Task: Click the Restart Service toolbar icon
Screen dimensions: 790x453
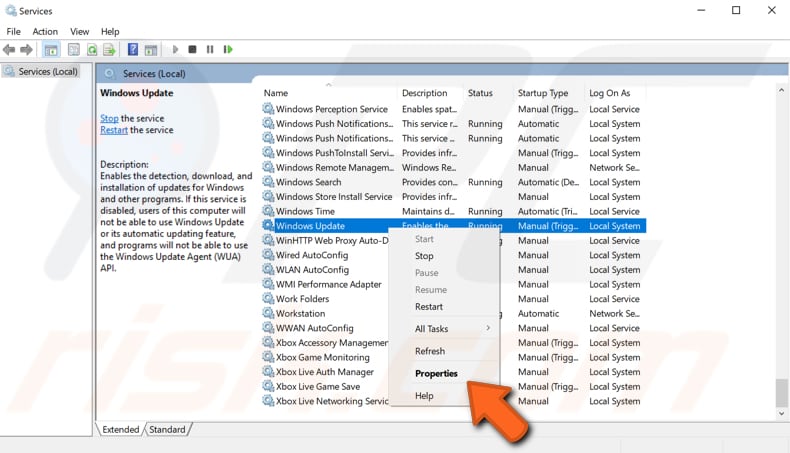Action: tap(228, 49)
